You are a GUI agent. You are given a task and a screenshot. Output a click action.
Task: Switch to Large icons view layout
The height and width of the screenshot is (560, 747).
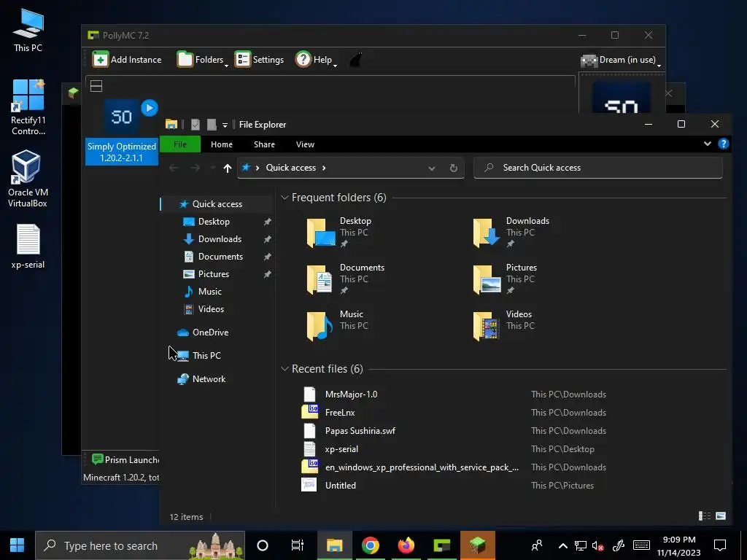[721, 516]
